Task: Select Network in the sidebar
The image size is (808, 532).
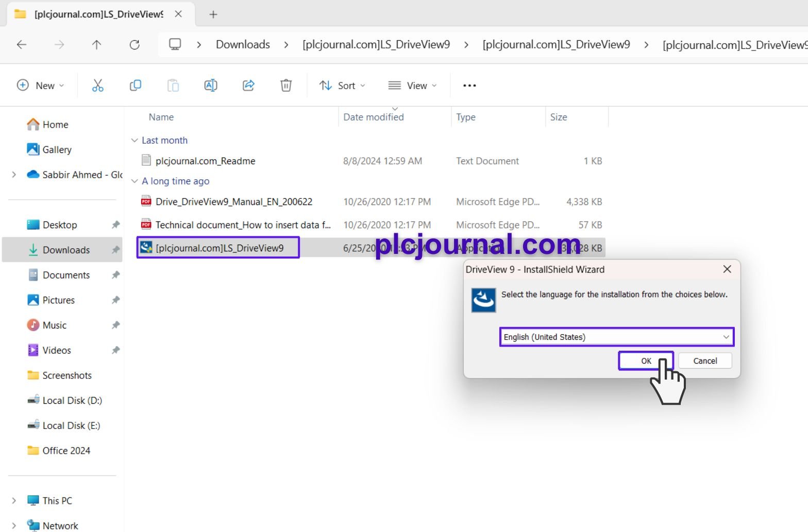Action: tap(53, 525)
